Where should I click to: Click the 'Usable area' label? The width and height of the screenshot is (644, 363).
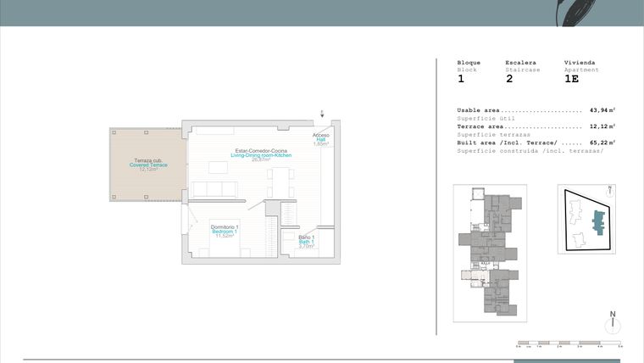click(478, 110)
